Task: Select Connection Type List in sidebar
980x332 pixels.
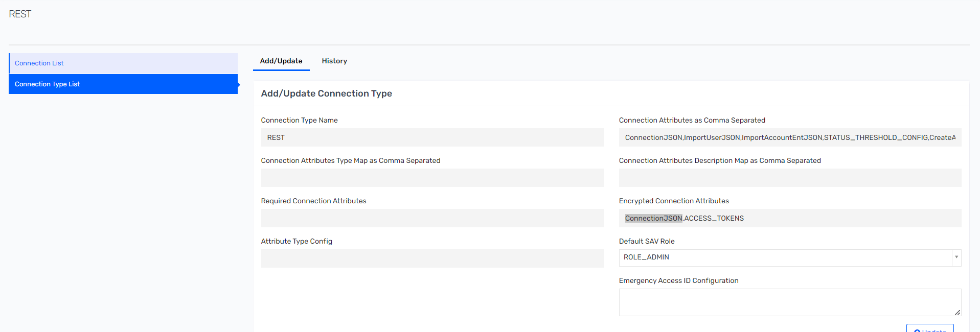Action: point(48,84)
